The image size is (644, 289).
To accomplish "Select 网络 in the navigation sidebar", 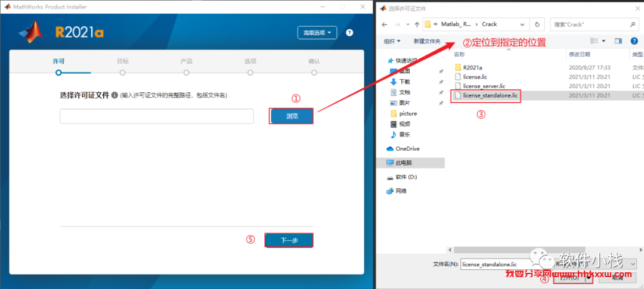I will pos(401,191).
